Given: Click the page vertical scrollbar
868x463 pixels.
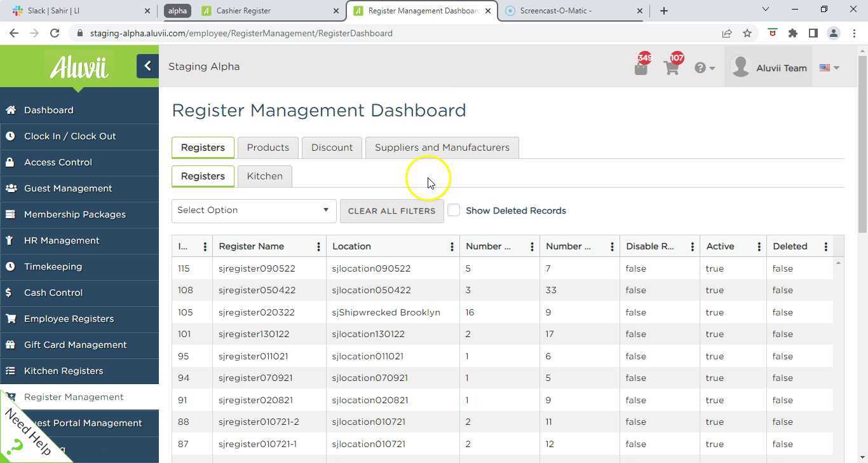Looking at the screenshot, I should 862,140.
